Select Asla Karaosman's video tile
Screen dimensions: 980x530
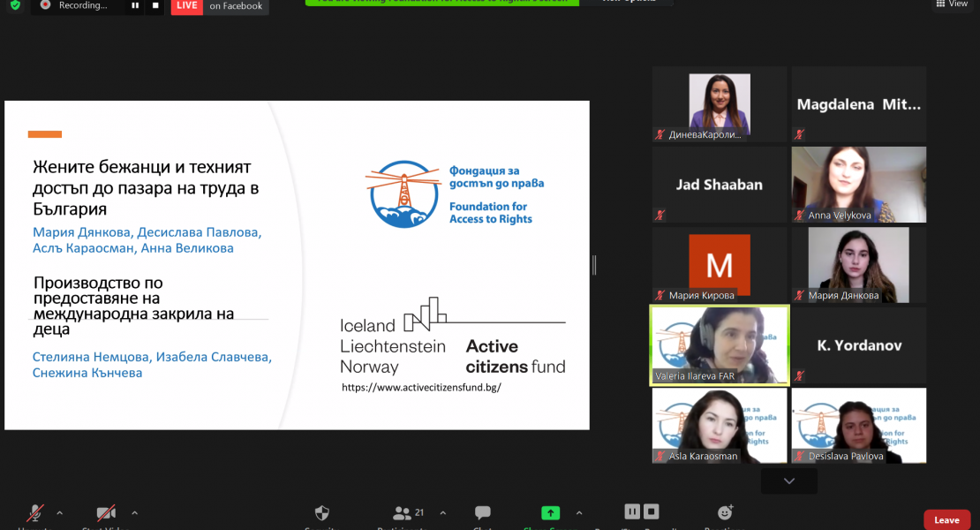tap(720, 426)
